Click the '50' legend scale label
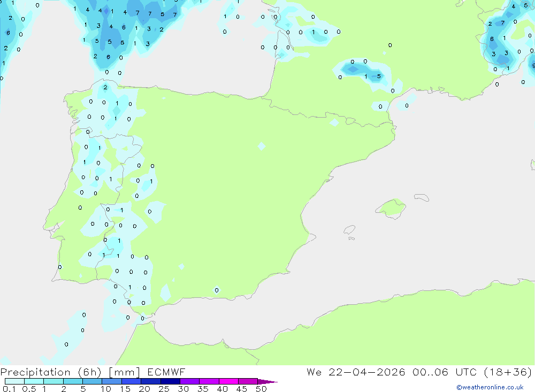535x392 pixels. click(x=261, y=389)
